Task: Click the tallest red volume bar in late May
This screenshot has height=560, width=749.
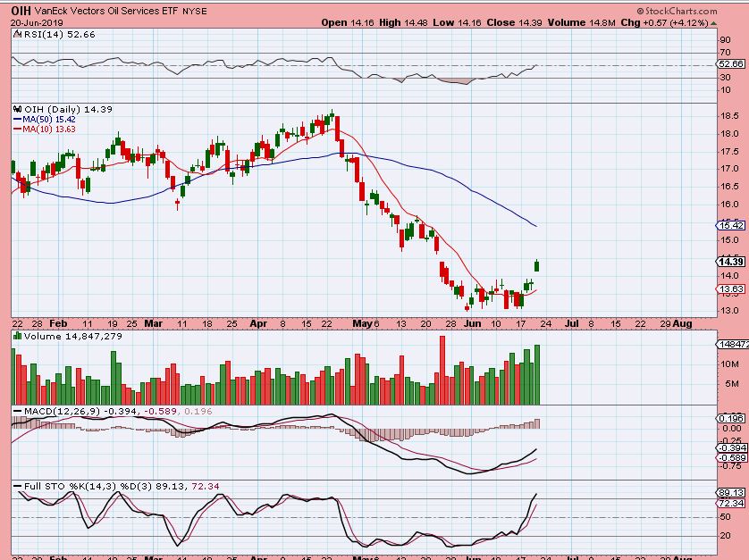Action: [442, 371]
